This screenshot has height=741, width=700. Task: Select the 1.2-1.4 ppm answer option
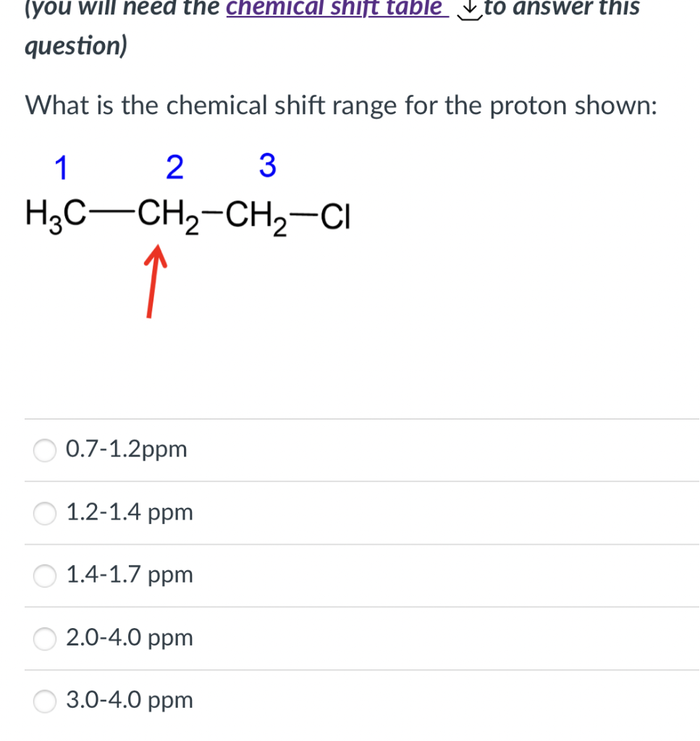[44, 514]
